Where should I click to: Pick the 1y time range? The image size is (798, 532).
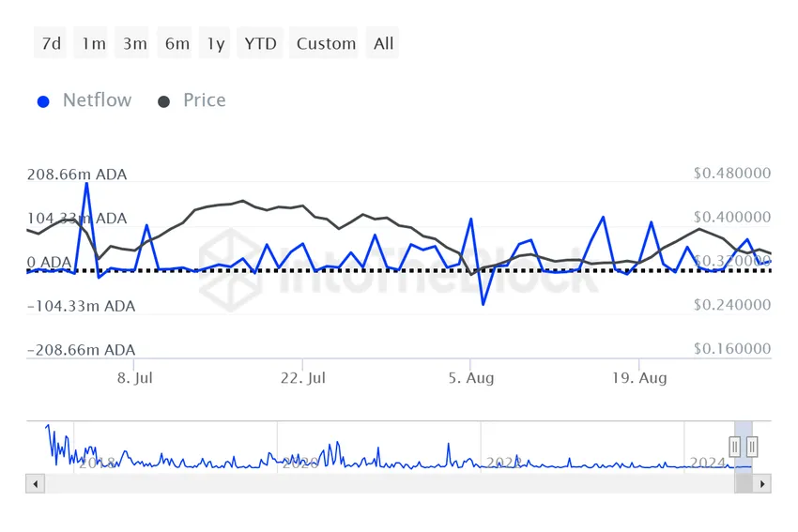click(x=216, y=43)
